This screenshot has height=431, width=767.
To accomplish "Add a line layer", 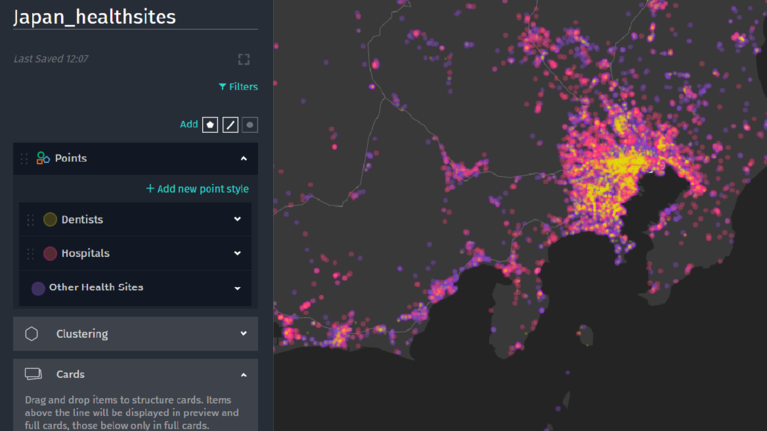I will coord(230,125).
